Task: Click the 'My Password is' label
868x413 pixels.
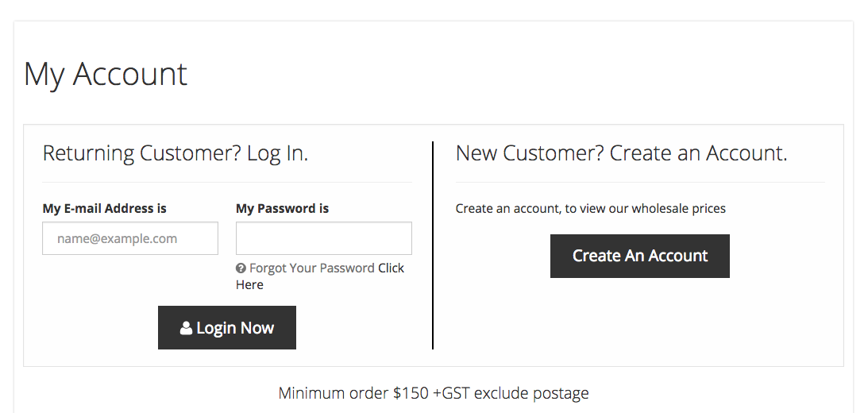Action: pyautogui.click(x=283, y=209)
